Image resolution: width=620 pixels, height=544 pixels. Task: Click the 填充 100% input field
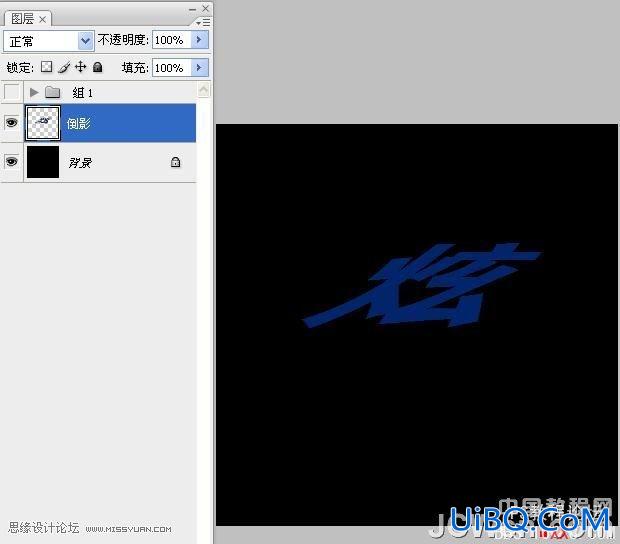point(172,68)
